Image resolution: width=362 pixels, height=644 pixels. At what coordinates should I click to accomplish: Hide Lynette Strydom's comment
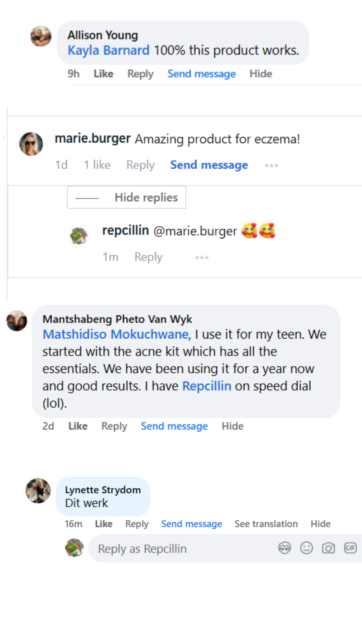320,524
